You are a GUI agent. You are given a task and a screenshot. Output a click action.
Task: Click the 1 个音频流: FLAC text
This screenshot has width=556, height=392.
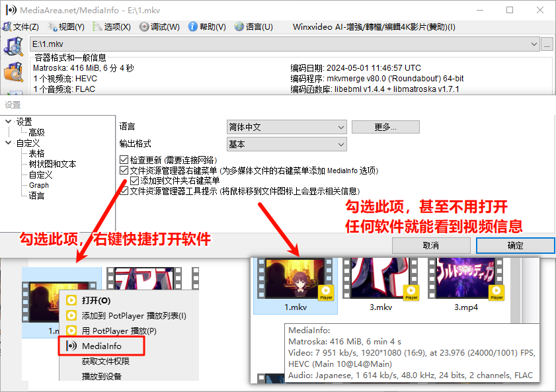(x=64, y=89)
